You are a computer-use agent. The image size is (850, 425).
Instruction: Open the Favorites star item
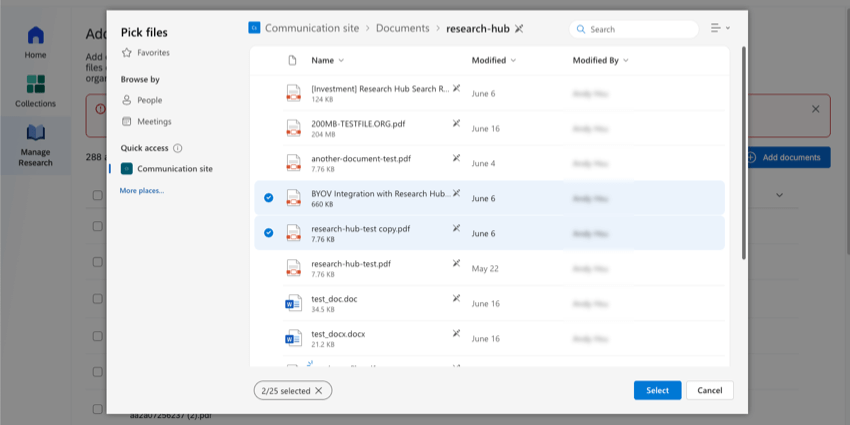146,52
